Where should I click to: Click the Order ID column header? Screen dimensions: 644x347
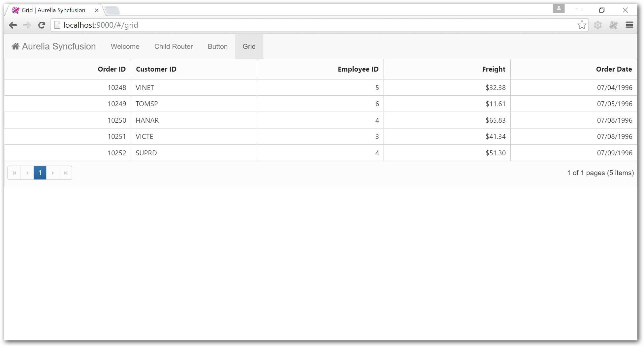tap(112, 69)
